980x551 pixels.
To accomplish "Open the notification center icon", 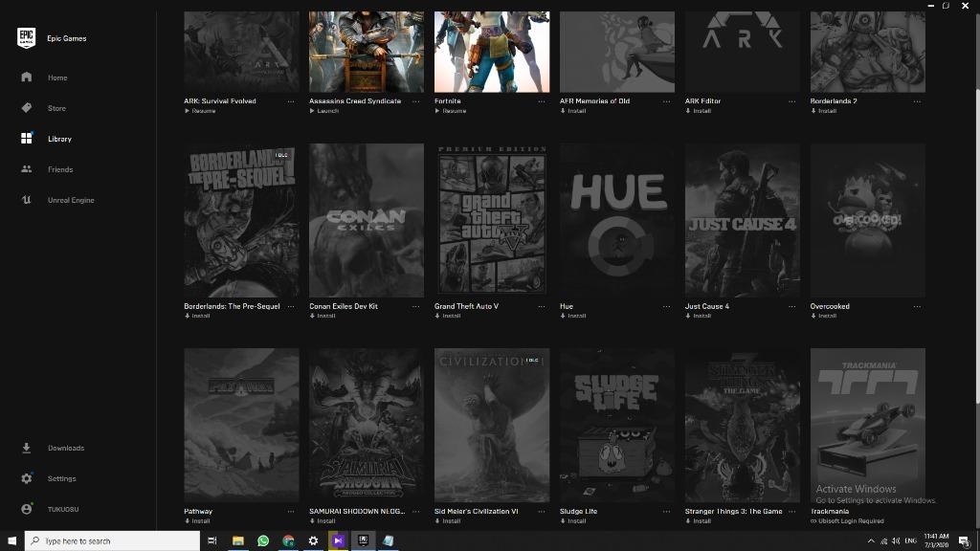I will point(965,541).
